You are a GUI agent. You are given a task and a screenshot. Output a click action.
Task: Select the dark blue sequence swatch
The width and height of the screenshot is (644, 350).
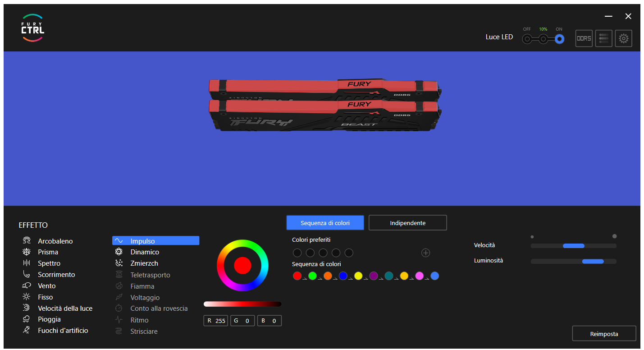click(343, 276)
